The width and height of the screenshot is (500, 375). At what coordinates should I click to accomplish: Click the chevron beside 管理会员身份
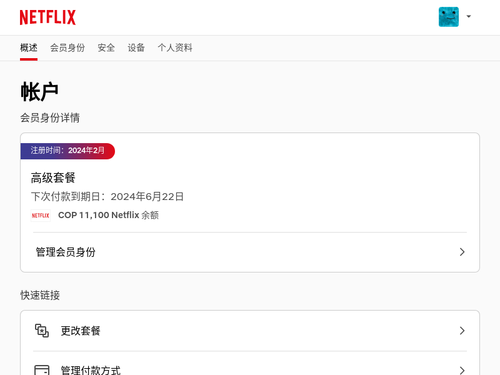(462, 252)
